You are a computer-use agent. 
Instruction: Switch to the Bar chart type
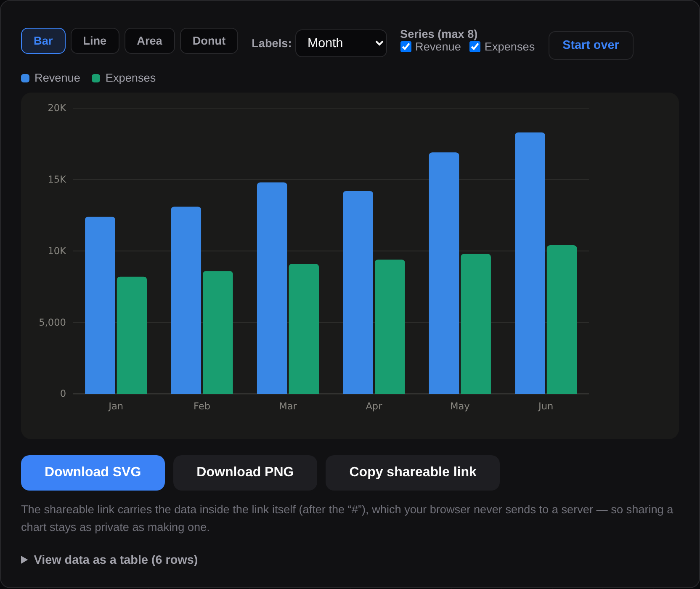pos(43,41)
